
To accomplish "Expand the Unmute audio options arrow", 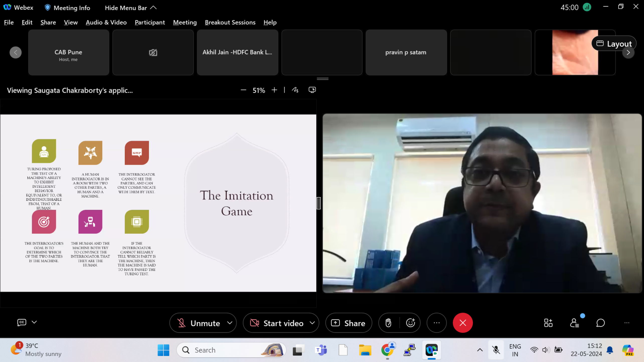I will point(230,323).
